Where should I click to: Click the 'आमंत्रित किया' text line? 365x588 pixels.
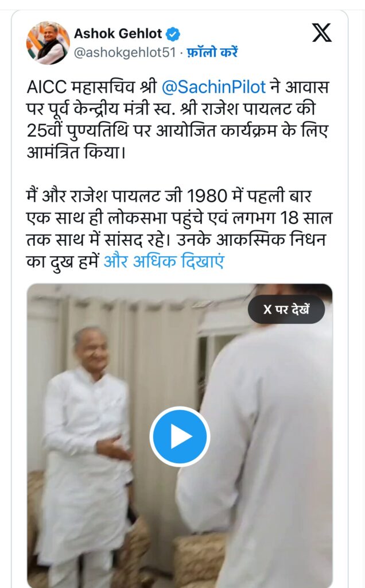[76, 153]
